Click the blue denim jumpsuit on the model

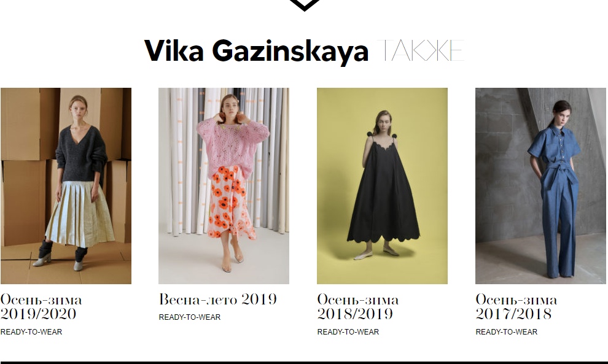[555, 198]
